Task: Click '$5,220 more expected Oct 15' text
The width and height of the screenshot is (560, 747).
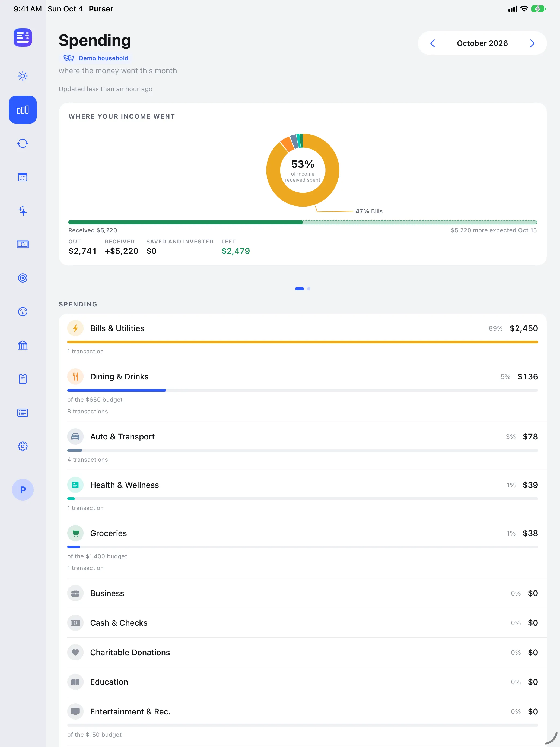Action: pos(494,230)
